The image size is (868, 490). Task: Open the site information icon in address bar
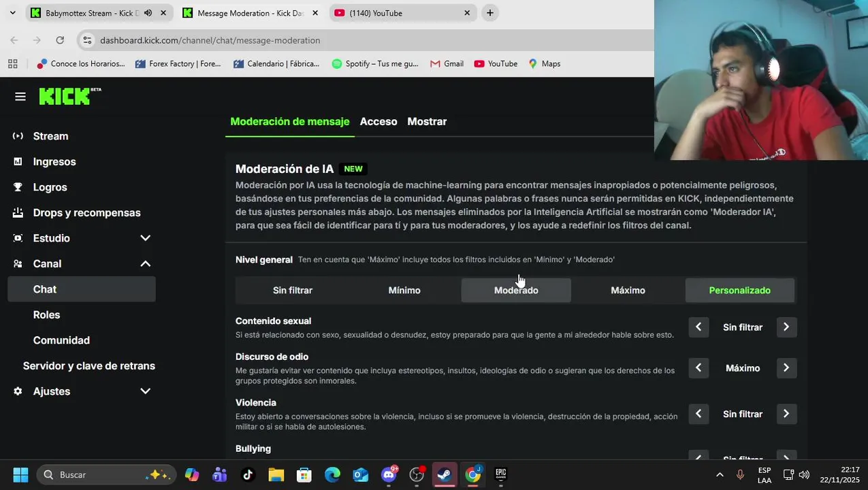click(x=87, y=40)
